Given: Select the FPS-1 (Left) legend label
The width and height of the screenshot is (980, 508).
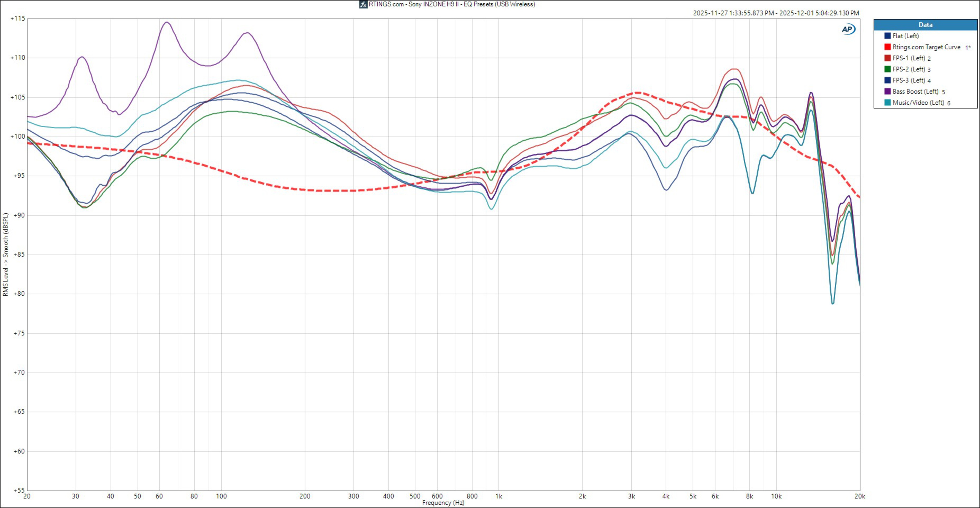Looking at the screenshot, I should click(x=909, y=58).
